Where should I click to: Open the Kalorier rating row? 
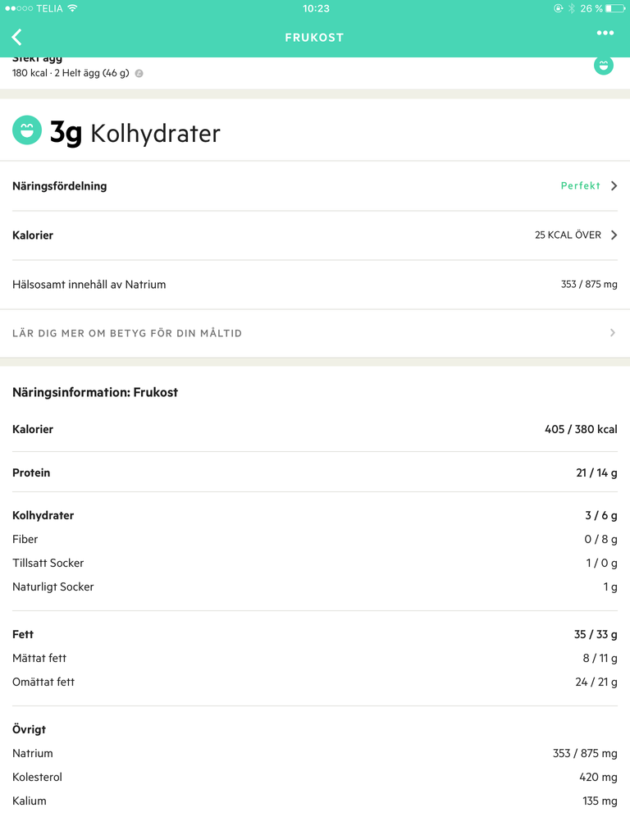[x=315, y=235]
